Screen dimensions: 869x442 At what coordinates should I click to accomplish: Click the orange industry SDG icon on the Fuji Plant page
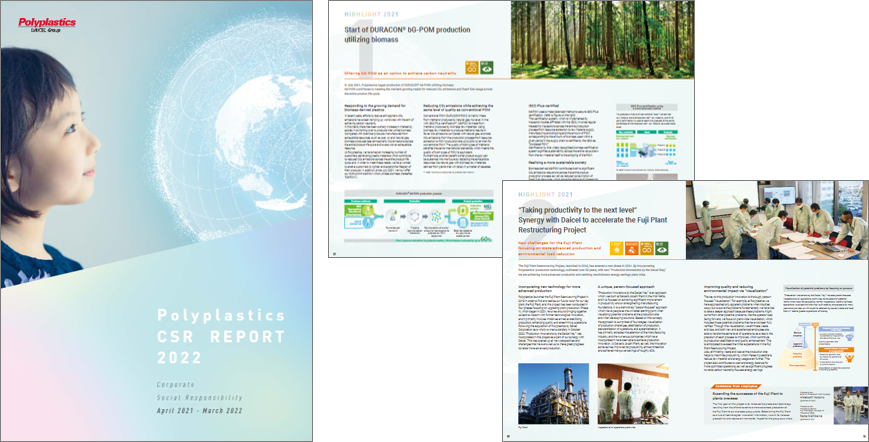tap(632, 248)
